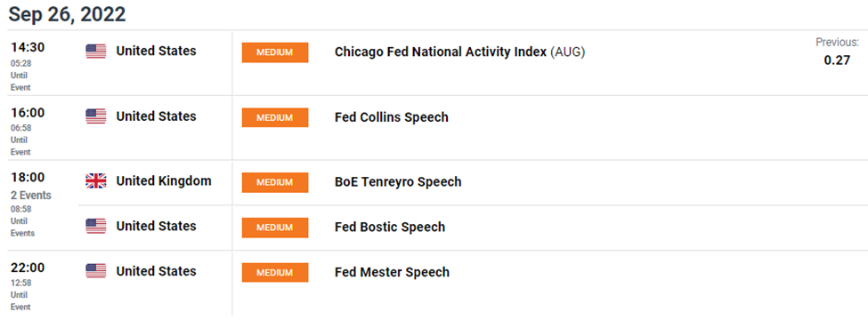Click the Previous value 0.27

(x=837, y=60)
